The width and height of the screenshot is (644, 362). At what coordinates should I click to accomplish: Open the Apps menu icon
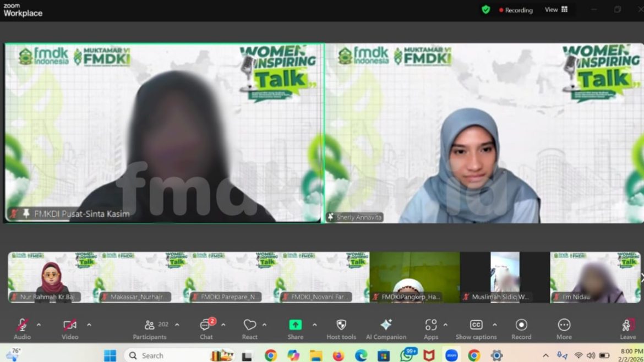coord(430,325)
